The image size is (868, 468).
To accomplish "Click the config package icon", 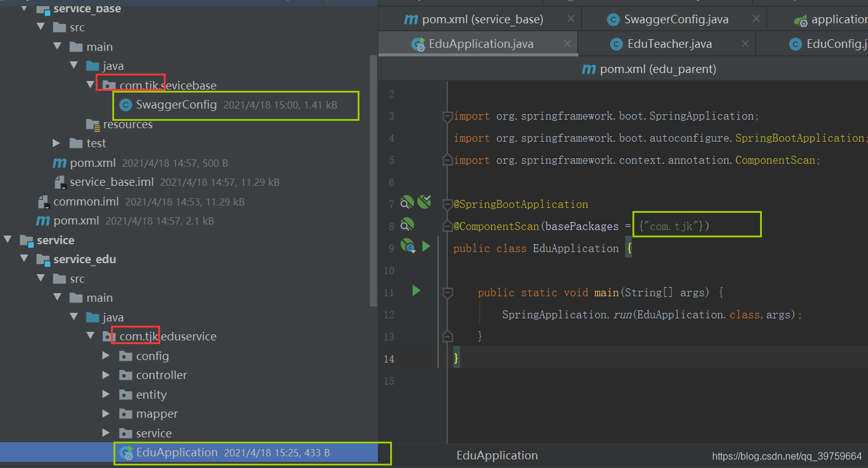I will (x=126, y=356).
